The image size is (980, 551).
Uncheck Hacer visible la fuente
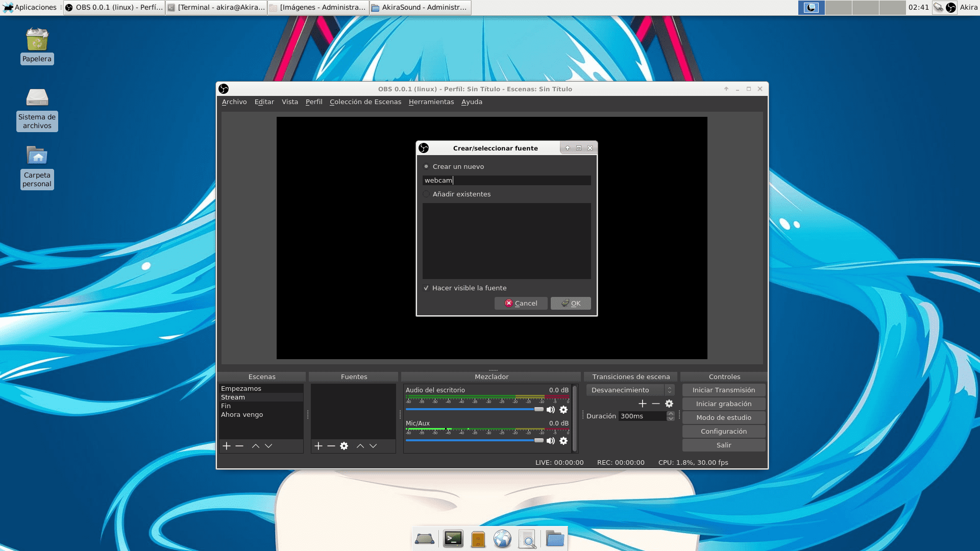[427, 288]
